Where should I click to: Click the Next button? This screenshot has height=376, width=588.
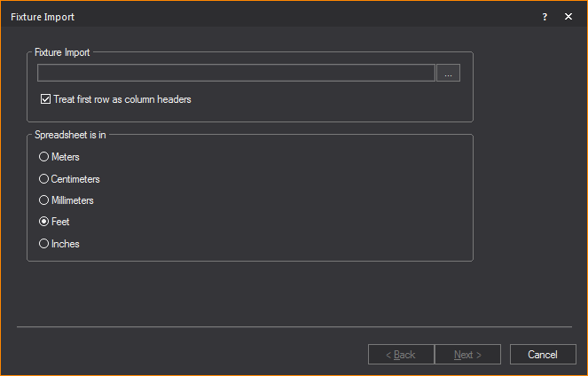[x=467, y=355]
